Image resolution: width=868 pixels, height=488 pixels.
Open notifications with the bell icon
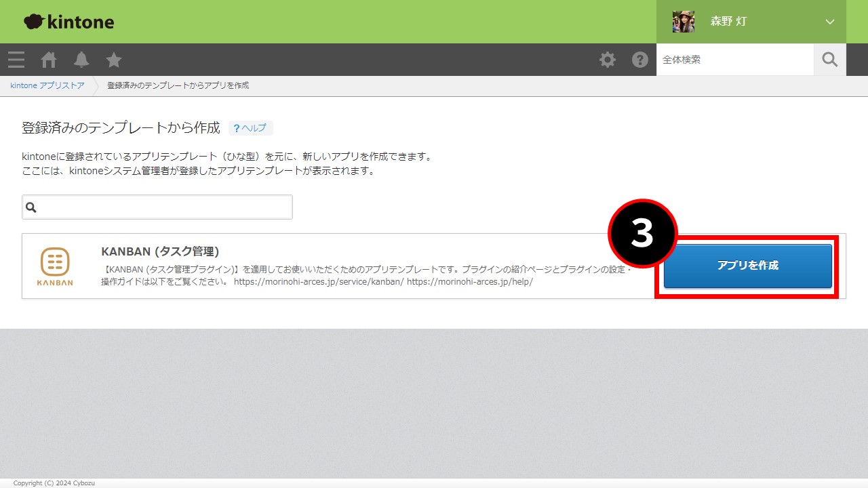pyautogui.click(x=81, y=60)
